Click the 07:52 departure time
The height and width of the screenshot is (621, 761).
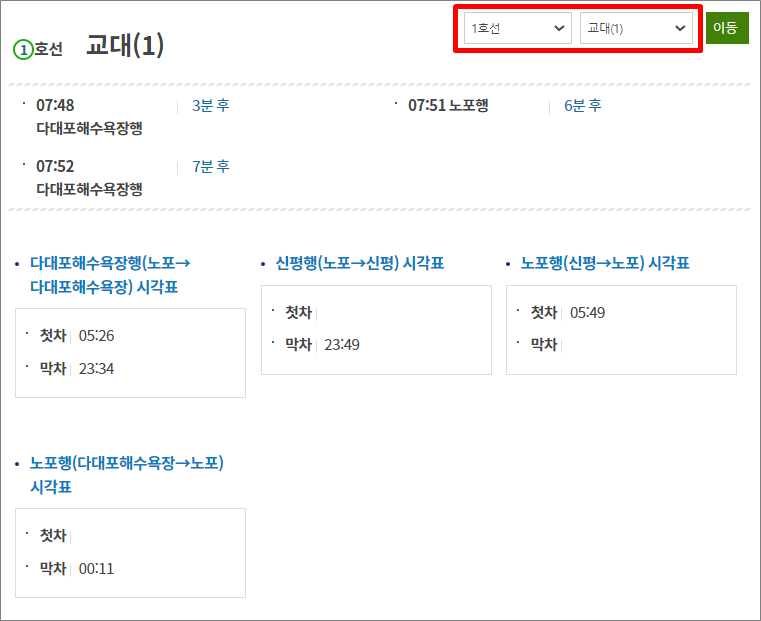(x=55, y=166)
